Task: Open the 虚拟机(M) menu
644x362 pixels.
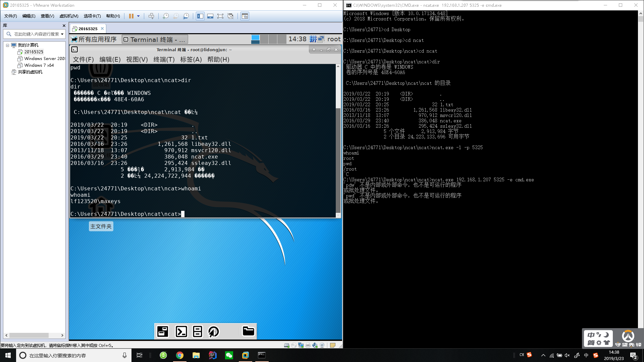Action: [69, 16]
